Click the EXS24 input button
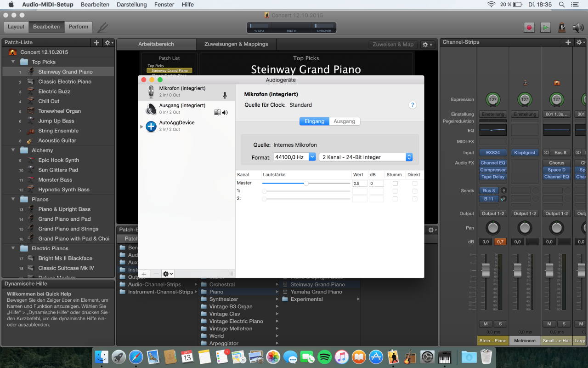The width and height of the screenshot is (588, 368). [x=492, y=153]
